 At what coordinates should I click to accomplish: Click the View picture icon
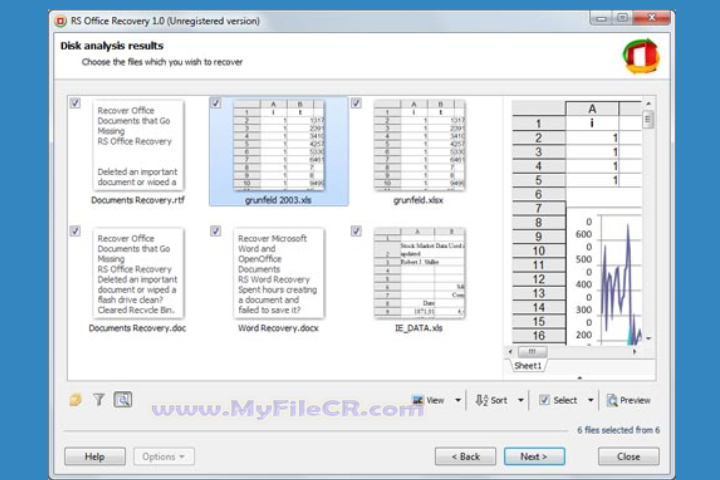coord(417,401)
